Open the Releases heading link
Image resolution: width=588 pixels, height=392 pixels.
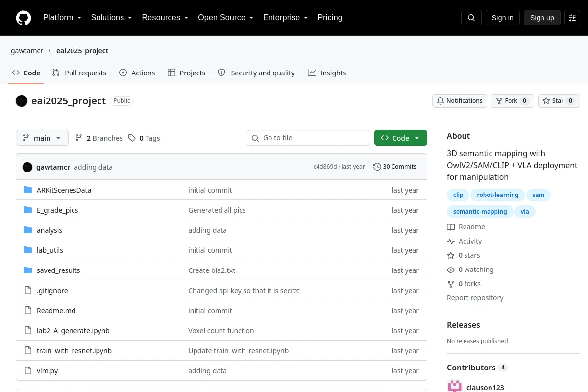point(464,325)
